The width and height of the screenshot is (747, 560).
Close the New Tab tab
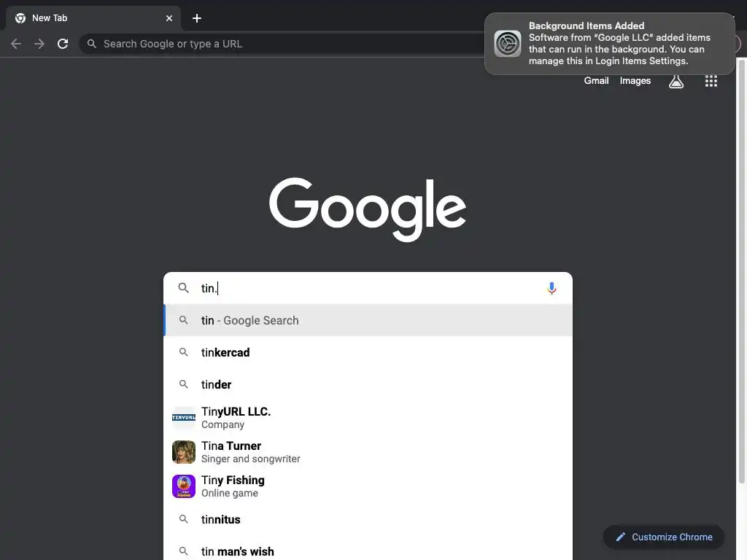(169, 18)
